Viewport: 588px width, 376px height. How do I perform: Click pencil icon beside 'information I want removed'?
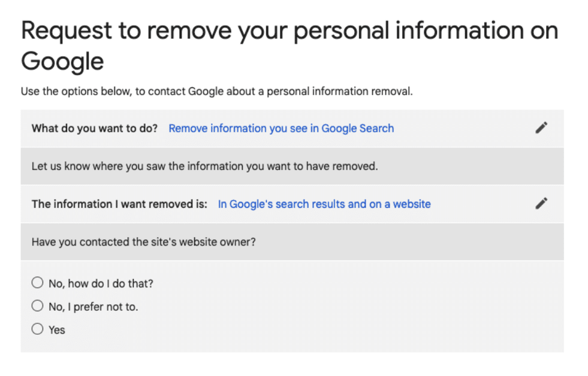(541, 204)
